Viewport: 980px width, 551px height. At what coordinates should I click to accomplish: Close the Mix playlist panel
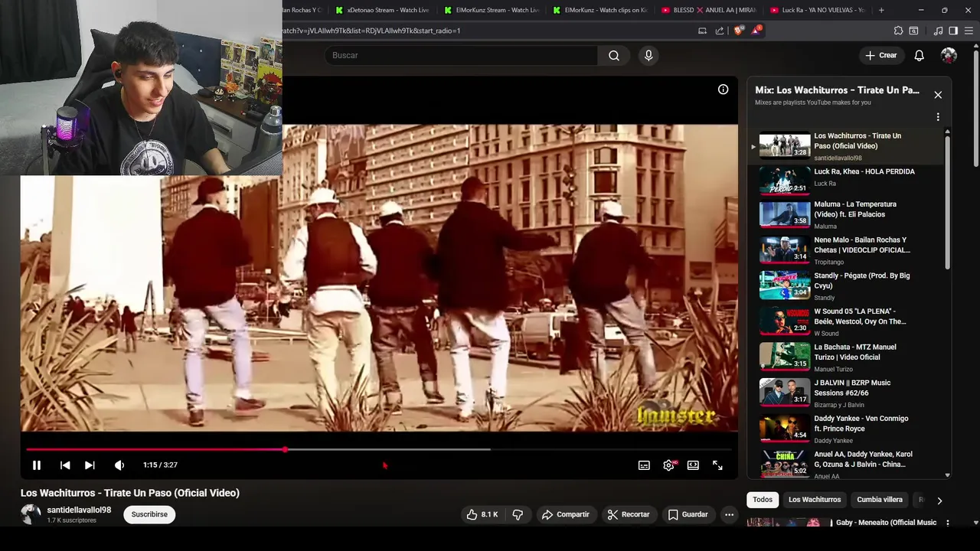point(938,95)
